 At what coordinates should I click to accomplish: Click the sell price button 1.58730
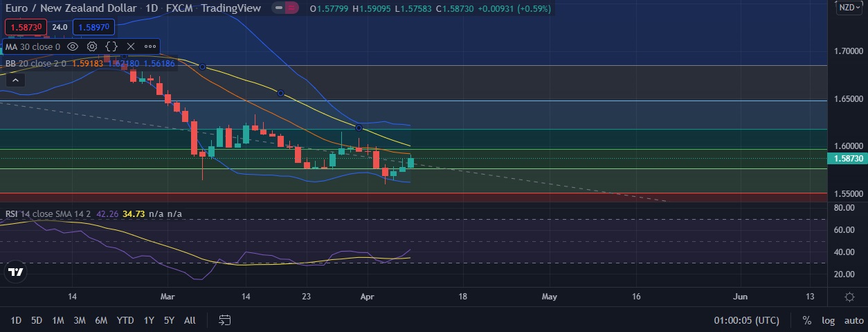[26, 27]
